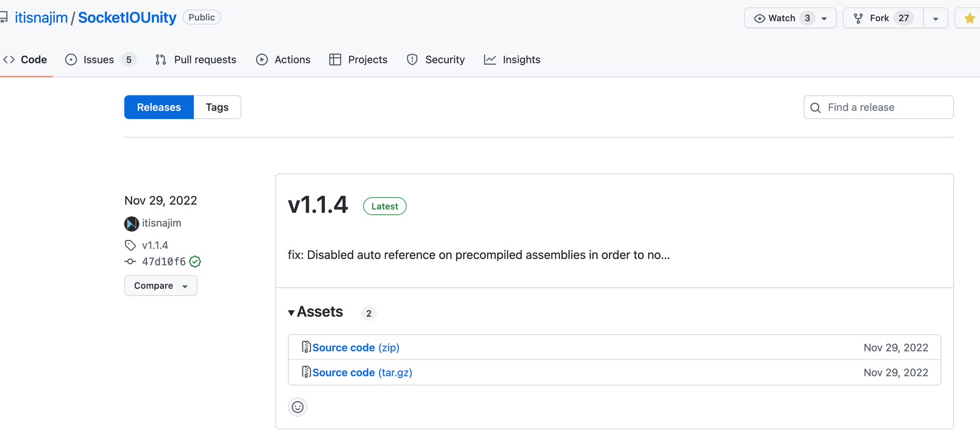Click the tag icon beside v1.1.4

130,245
